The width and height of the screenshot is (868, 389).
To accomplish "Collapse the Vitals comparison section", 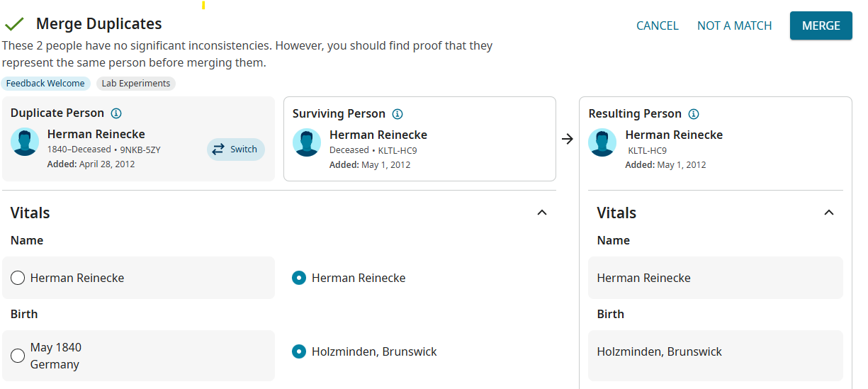I will (x=542, y=213).
